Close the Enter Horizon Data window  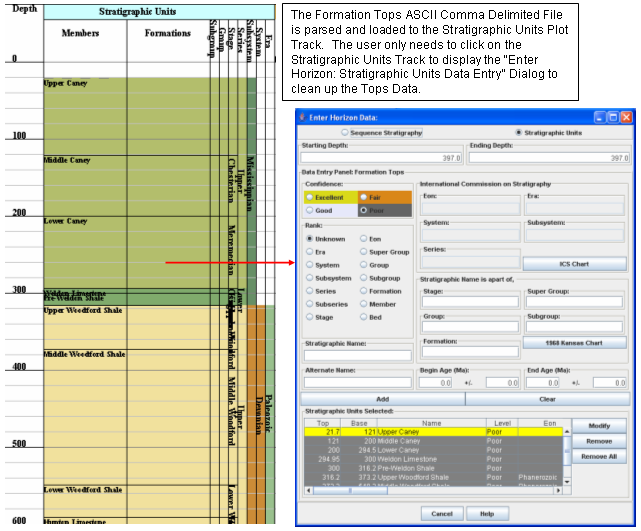(626, 117)
